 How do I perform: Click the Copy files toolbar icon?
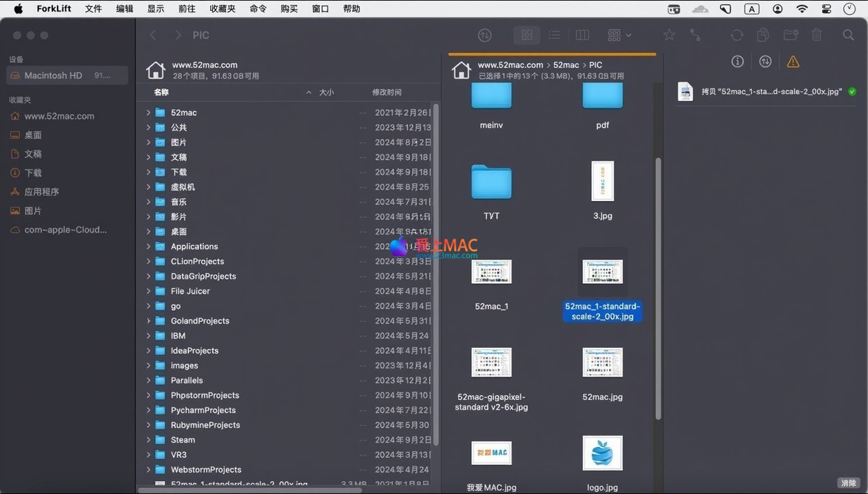point(763,35)
